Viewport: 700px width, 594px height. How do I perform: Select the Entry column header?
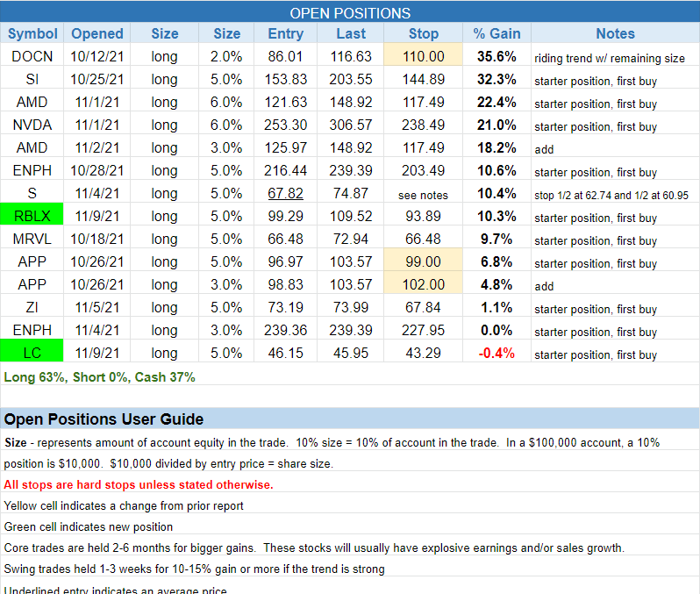point(285,33)
